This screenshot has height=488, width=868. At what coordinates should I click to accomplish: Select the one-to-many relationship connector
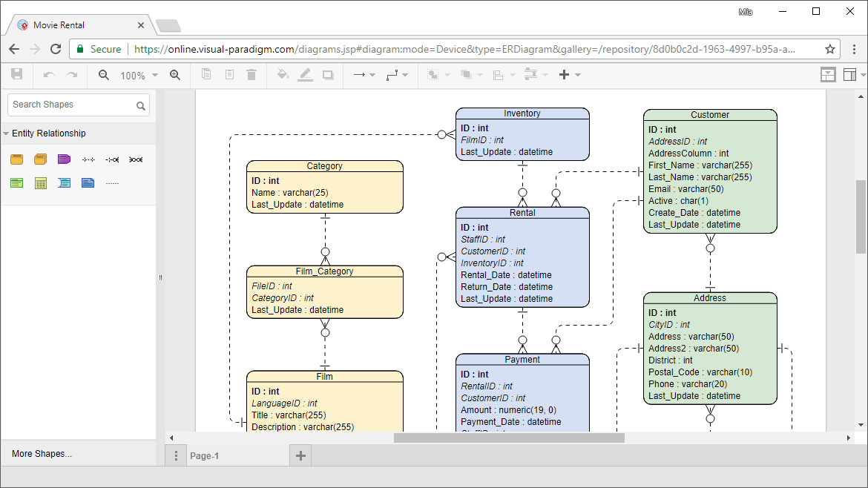(112, 160)
